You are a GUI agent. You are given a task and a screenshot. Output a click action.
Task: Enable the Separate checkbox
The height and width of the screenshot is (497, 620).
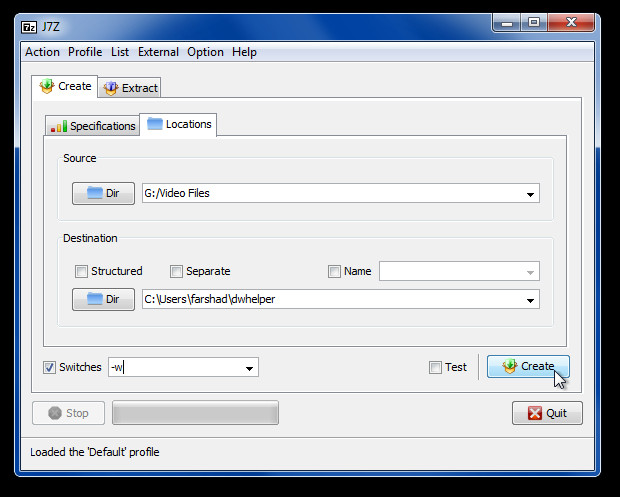176,272
